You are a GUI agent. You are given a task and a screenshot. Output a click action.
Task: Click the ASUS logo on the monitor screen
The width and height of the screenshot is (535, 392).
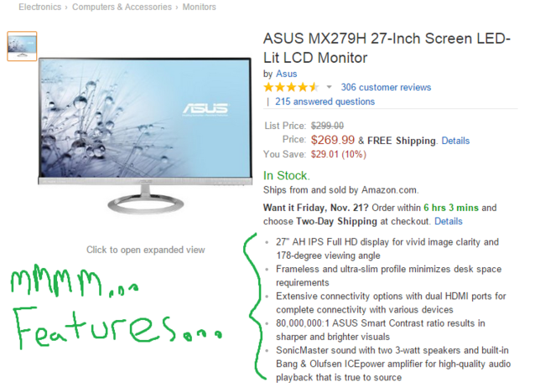click(x=205, y=109)
